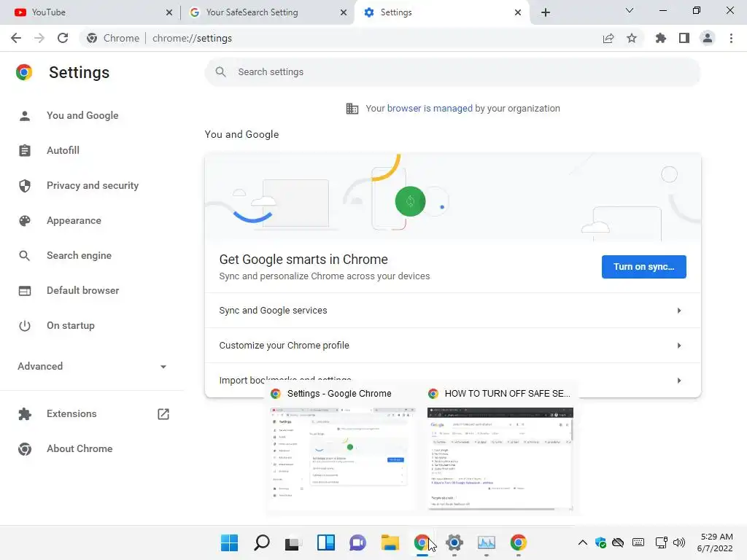Open You and Google in sidebar
The width and height of the screenshot is (747, 560).
(82, 116)
